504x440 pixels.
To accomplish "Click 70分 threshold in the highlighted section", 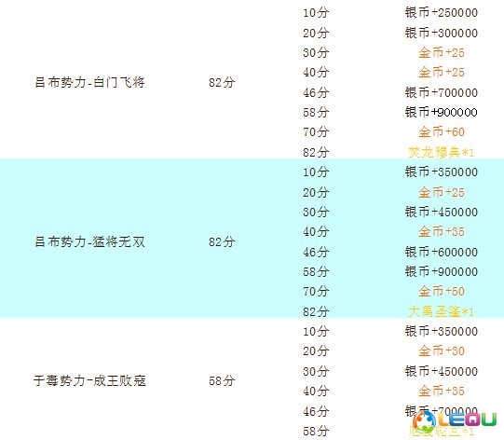I will coord(316,291).
